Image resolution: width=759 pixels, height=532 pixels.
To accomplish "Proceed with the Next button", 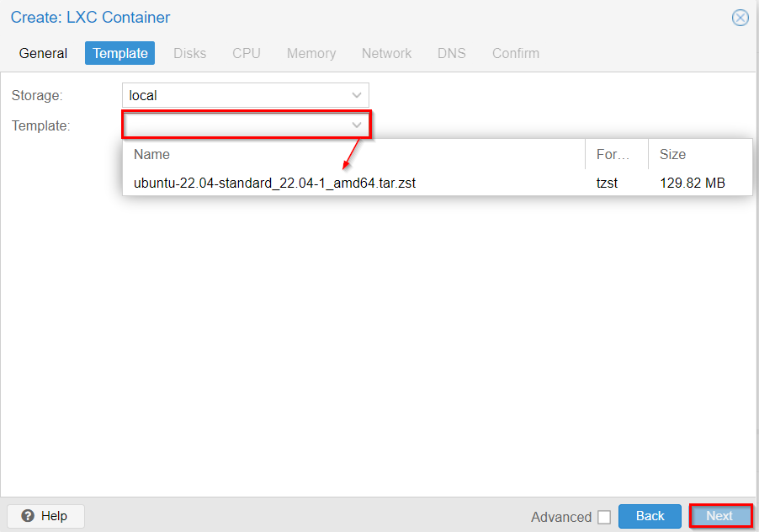I will click(x=719, y=516).
